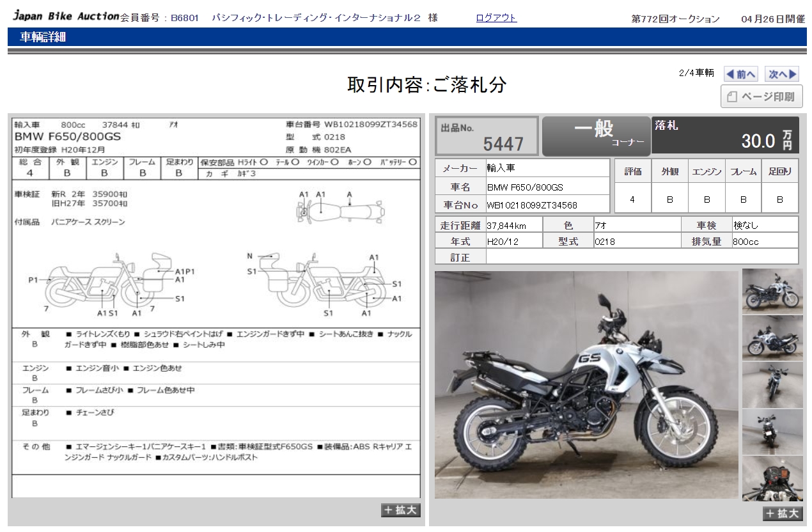
Task: Click the inspection sheet bike damage diagram
Action: click(216, 255)
